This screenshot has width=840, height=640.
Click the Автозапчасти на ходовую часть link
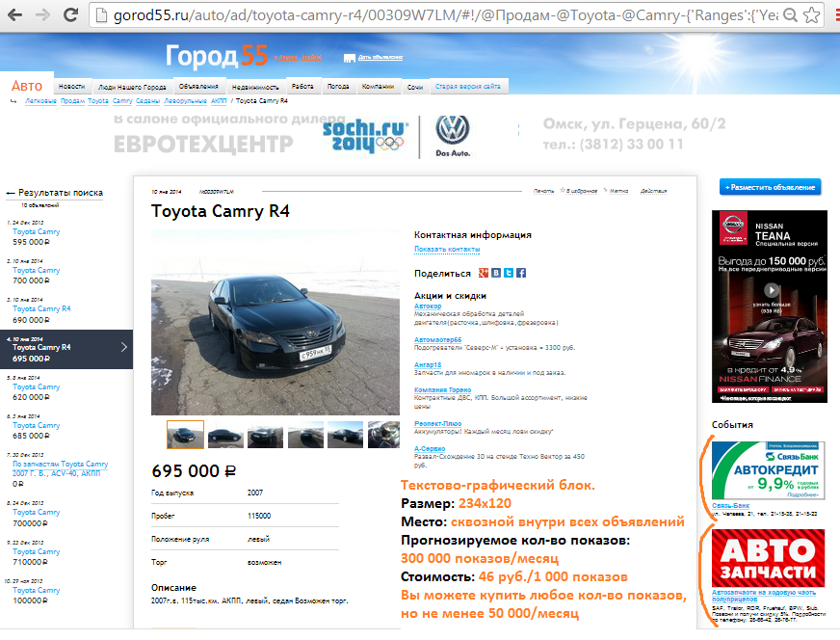point(764,596)
